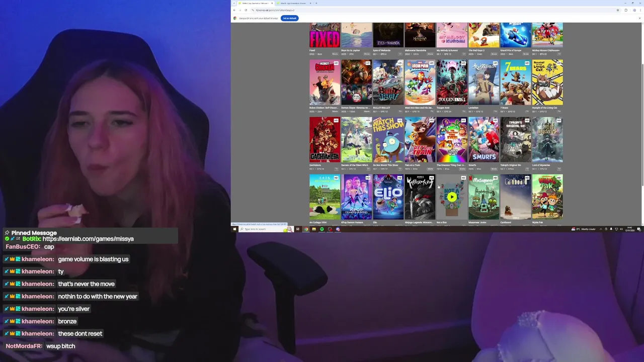Close the first browser tab

click(x=272, y=3)
